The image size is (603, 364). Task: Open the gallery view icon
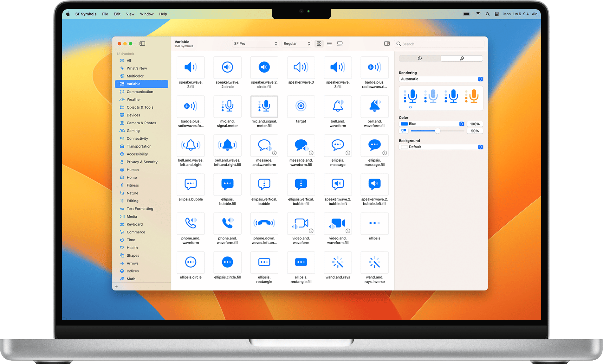click(340, 43)
